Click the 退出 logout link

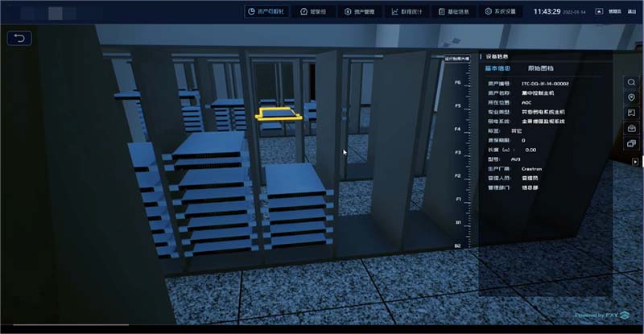(631, 12)
